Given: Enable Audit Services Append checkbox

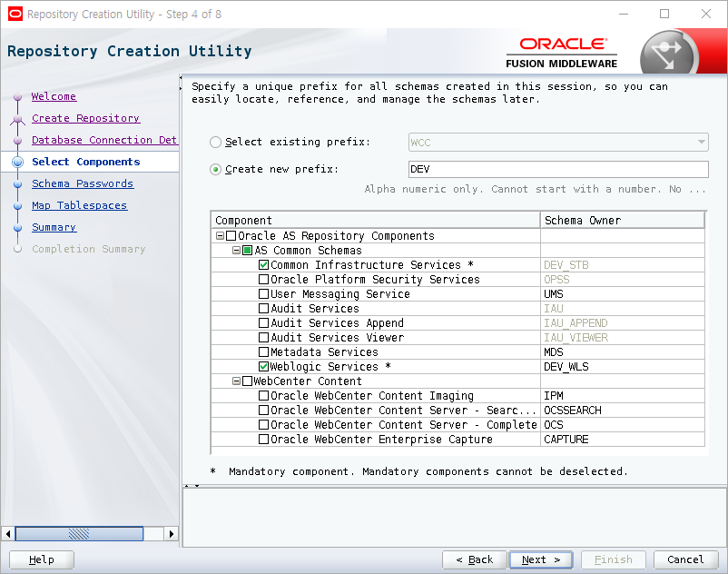Looking at the screenshot, I should click(x=264, y=322).
